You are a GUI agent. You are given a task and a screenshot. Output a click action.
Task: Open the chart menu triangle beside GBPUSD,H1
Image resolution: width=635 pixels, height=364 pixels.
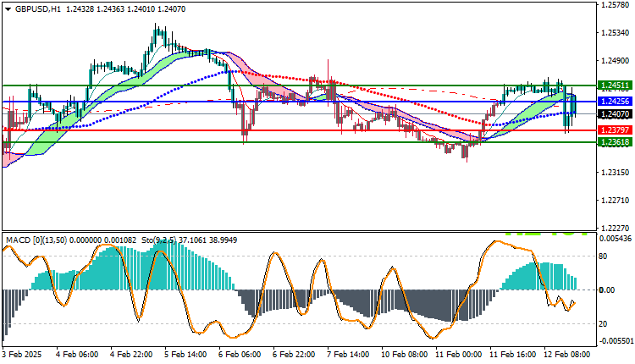point(8,9)
